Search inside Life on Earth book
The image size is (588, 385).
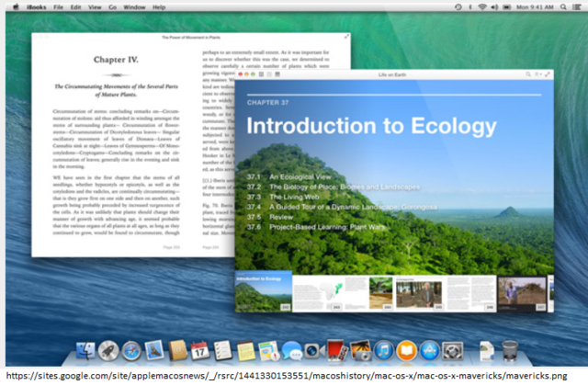coord(528,74)
